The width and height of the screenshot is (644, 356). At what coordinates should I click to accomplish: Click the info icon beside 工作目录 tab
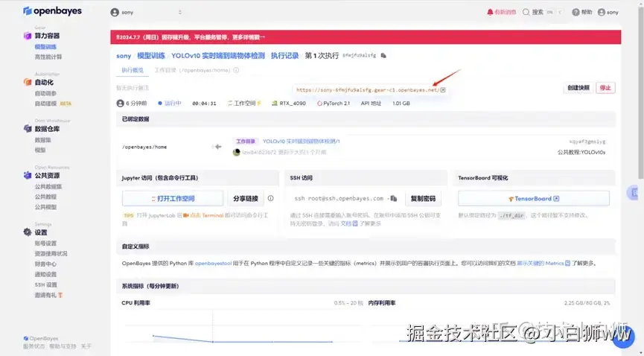point(236,70)
